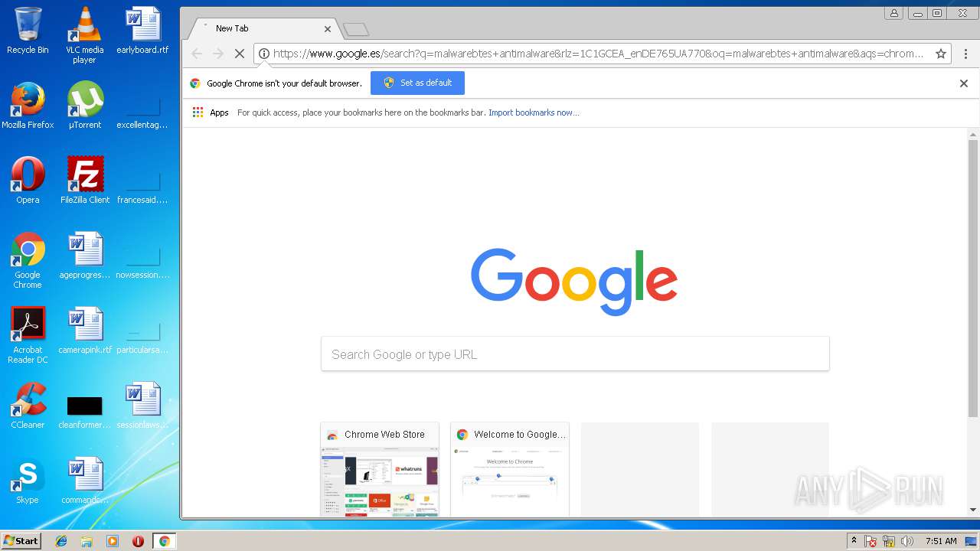Stop page loading with X button

point(240,54)
